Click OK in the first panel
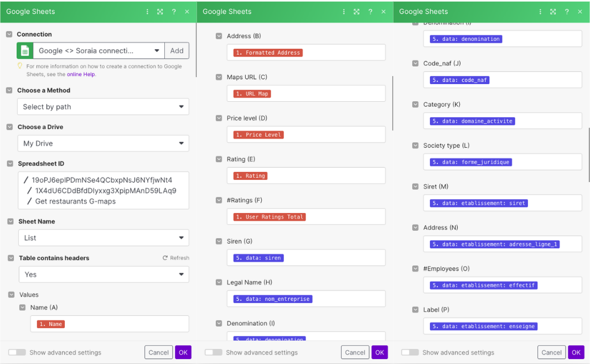This screenshot has width=590, height=364. (183, 352)
